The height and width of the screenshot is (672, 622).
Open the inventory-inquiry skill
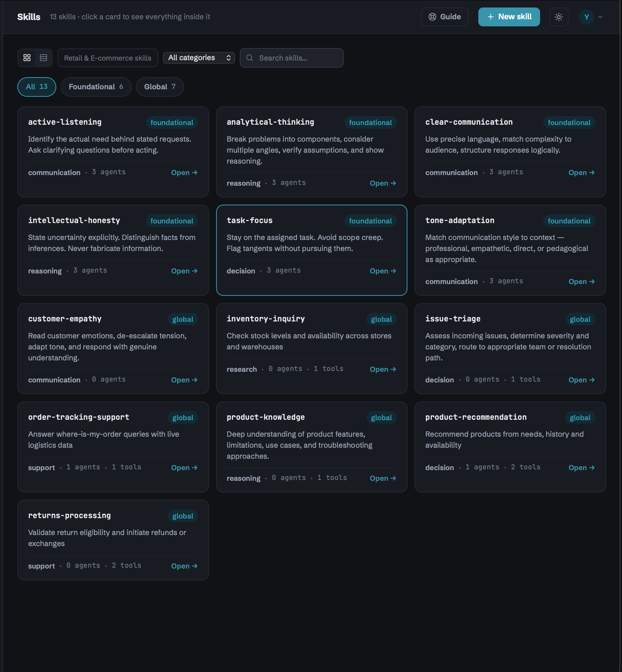(x=383, y=370)
